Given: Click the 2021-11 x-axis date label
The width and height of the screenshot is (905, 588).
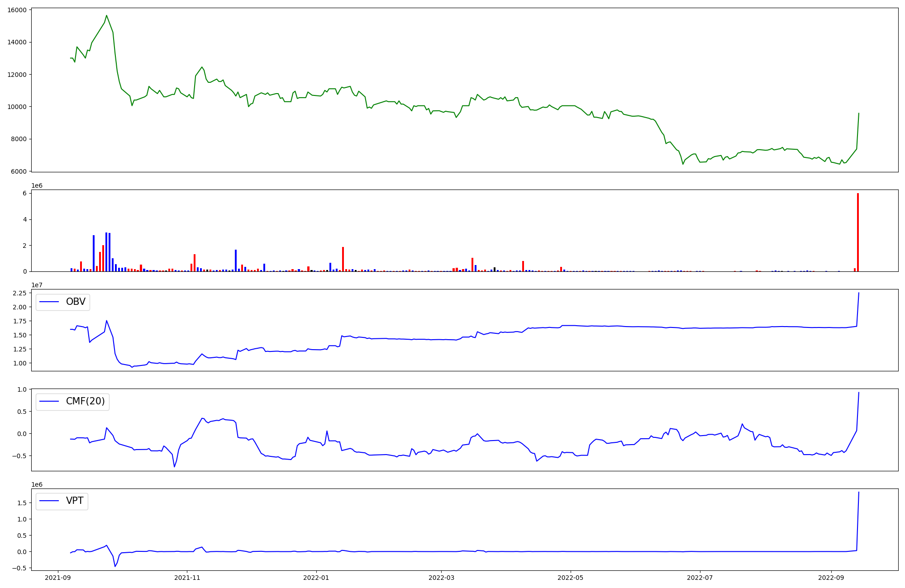Looking at the screenshot, I should [x=187, y=577].
